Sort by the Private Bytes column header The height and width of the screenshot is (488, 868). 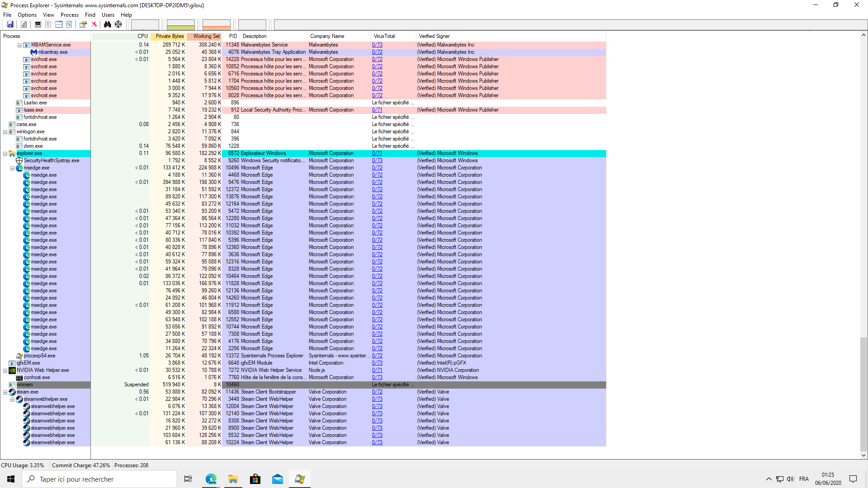[x=170, y=36]
